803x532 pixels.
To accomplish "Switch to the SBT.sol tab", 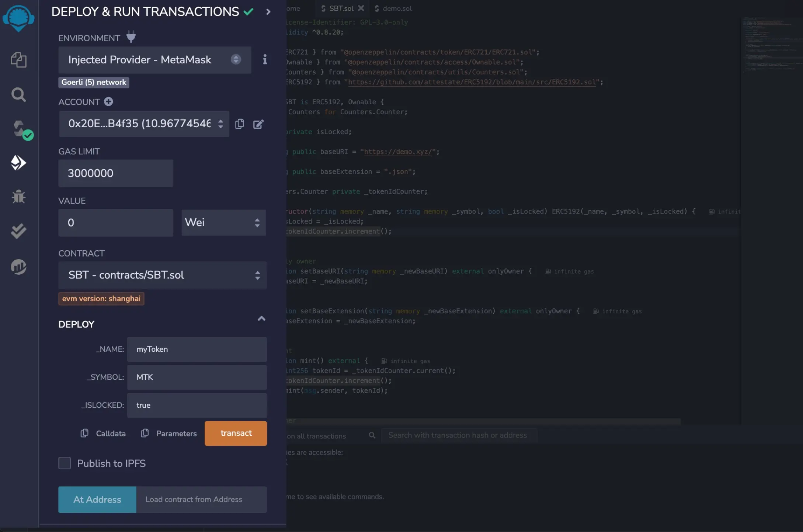I will pos(341,8).
